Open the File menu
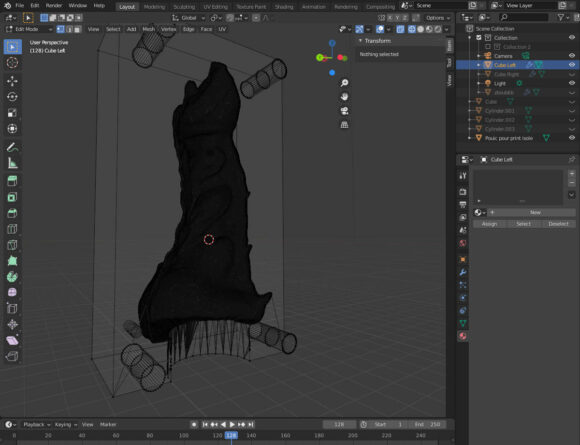 pyautogui.click(x=20, y=6)
